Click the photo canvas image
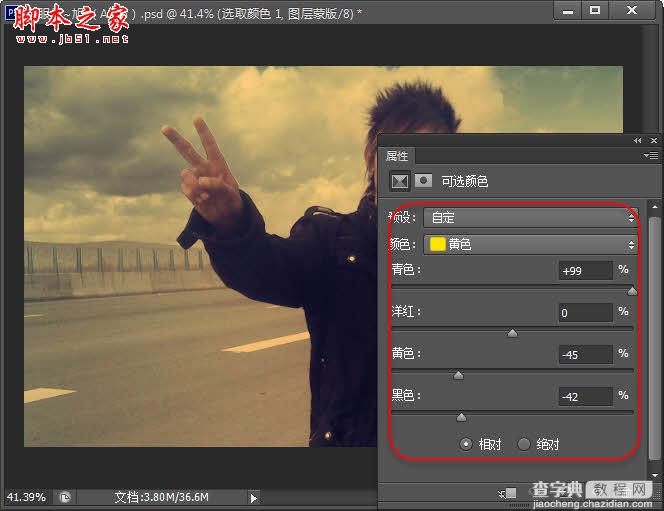The height and width of the screenshot is (511, 664). (200, 256)
